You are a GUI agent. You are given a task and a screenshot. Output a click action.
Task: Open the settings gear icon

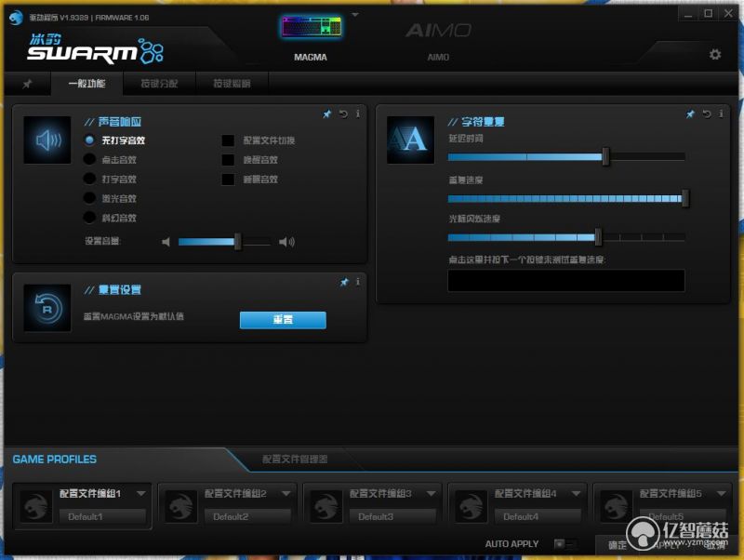715,55
